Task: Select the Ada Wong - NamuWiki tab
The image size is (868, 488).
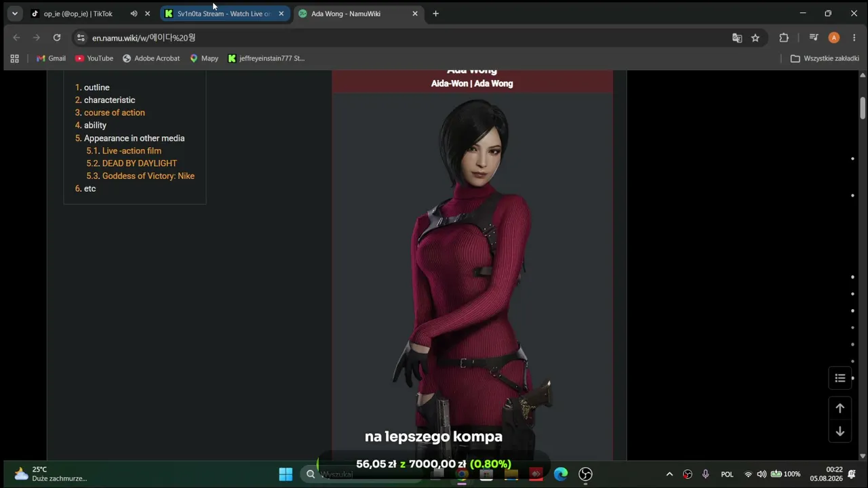Action: pos(359,14)
